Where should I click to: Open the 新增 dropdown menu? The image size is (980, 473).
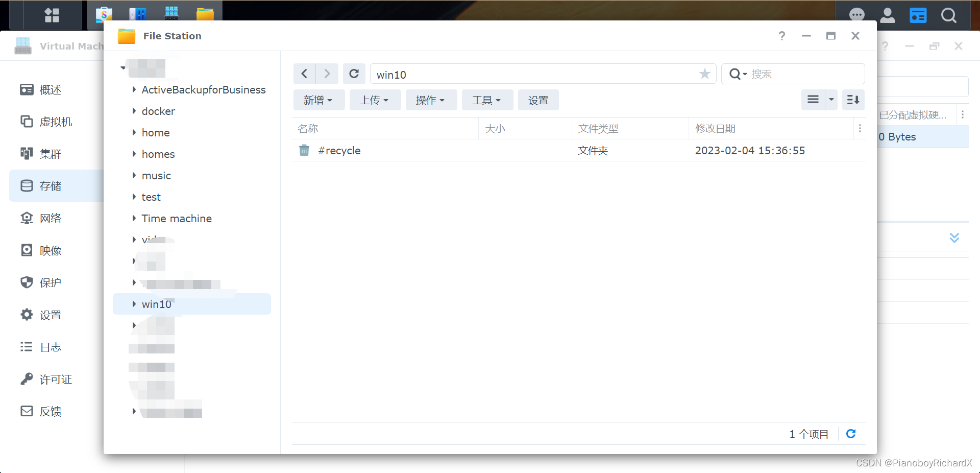(319, 100)
